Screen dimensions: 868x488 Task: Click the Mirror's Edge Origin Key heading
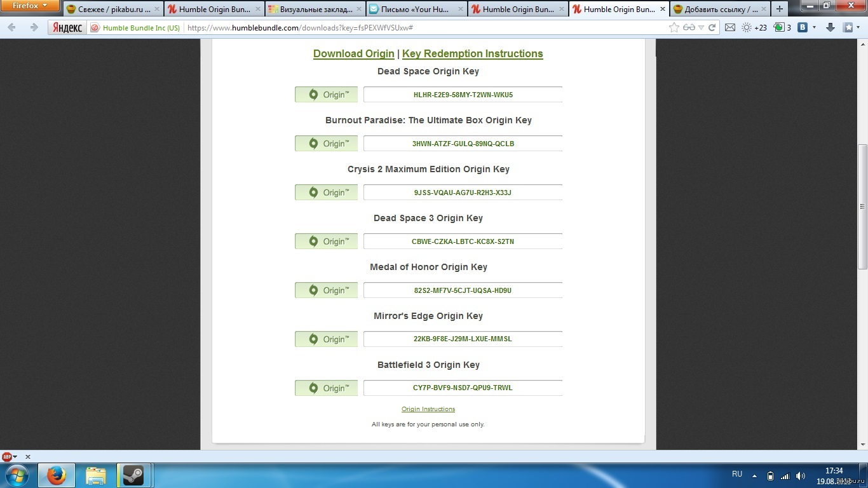click(428, 316)
